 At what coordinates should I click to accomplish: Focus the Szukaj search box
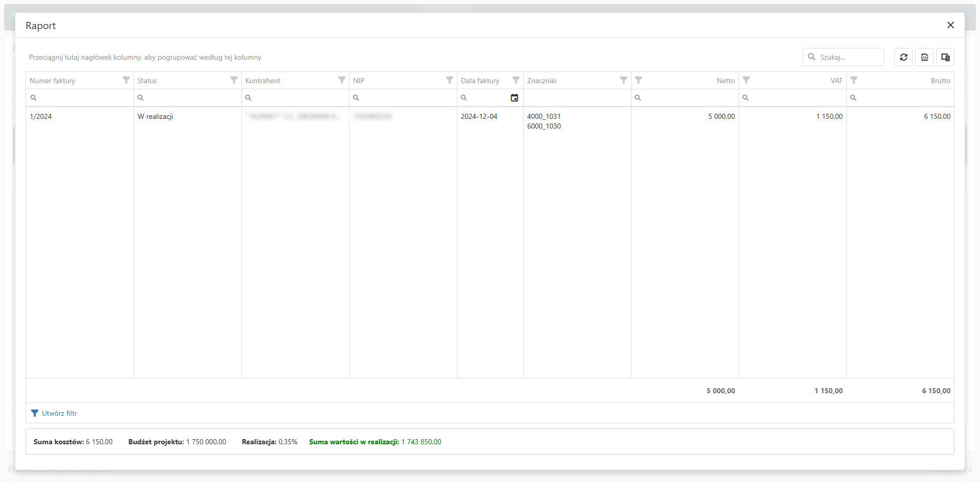click(848, 57)
